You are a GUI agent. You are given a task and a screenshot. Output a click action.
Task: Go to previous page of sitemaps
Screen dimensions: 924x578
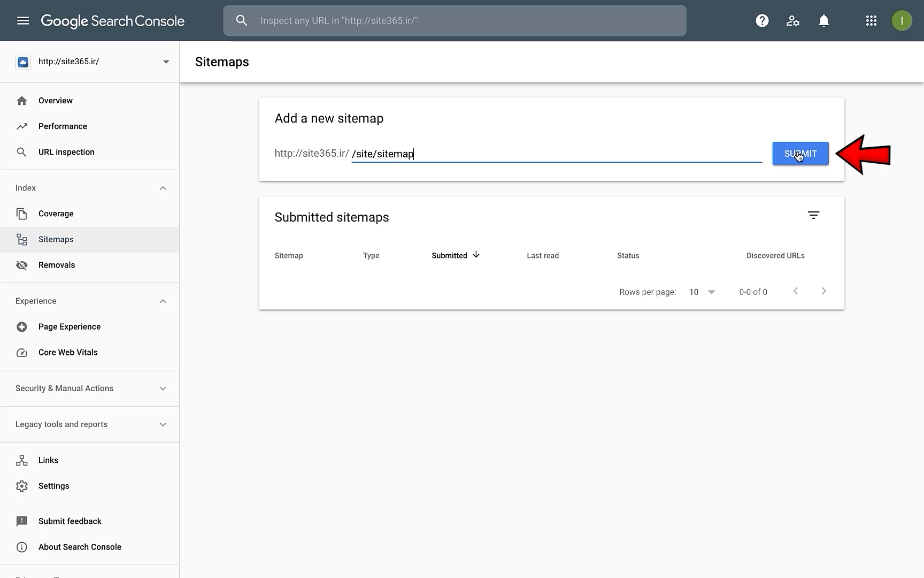coord(796,291)
